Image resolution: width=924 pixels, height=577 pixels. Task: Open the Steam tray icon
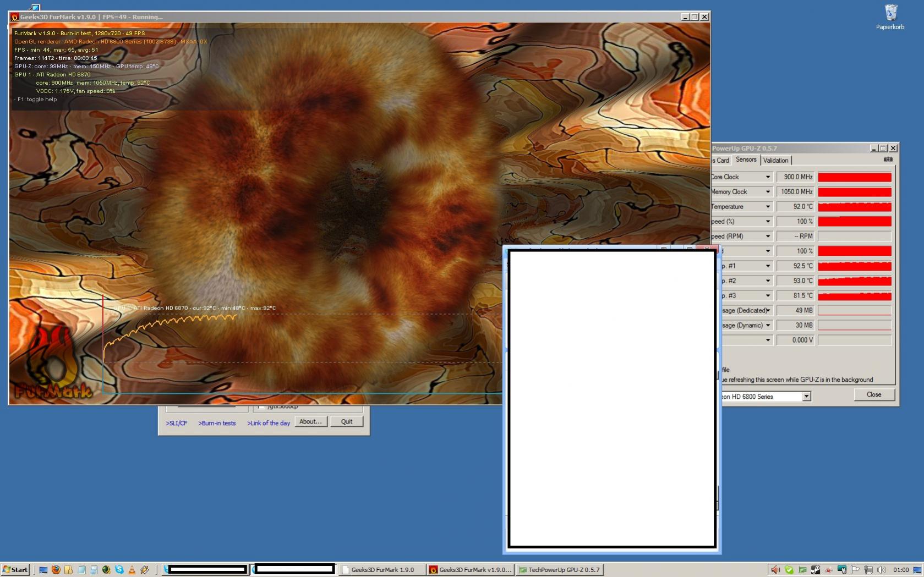tap(816, 570)
